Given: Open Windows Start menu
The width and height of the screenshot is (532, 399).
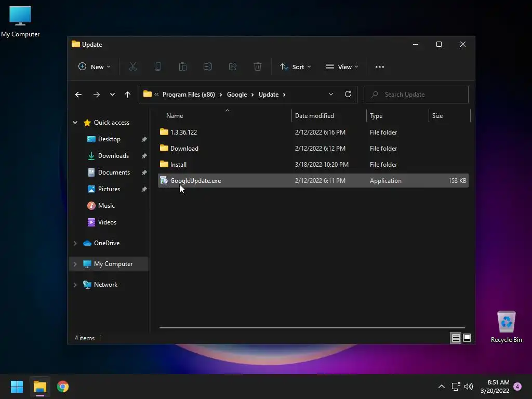Looking at the screenshot, I should tap(17, 387).
